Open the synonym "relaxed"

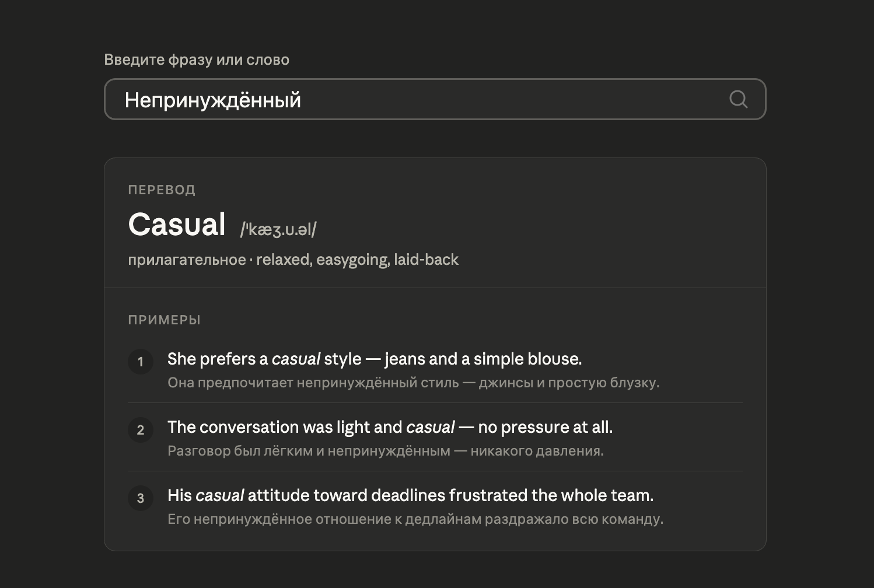(x=283, y=260)
